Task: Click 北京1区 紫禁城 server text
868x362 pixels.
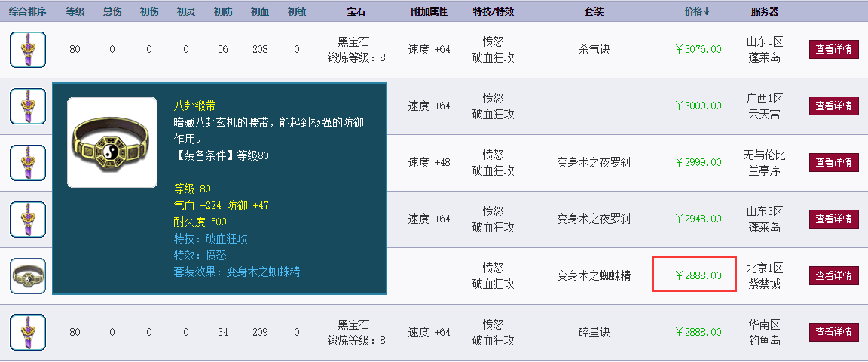Action: (x=765, y=275)
